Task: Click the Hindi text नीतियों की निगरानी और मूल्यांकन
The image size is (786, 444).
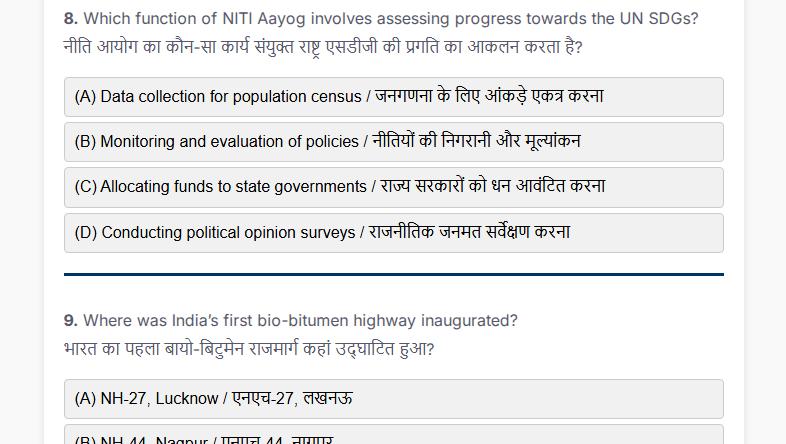Action: [x=476, y=141]
